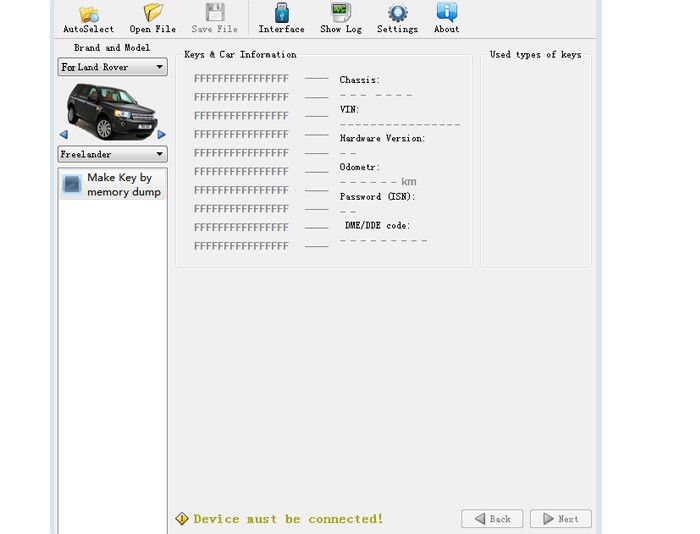
Task: Click the km odometer unit text
Action: pos(408,182)
